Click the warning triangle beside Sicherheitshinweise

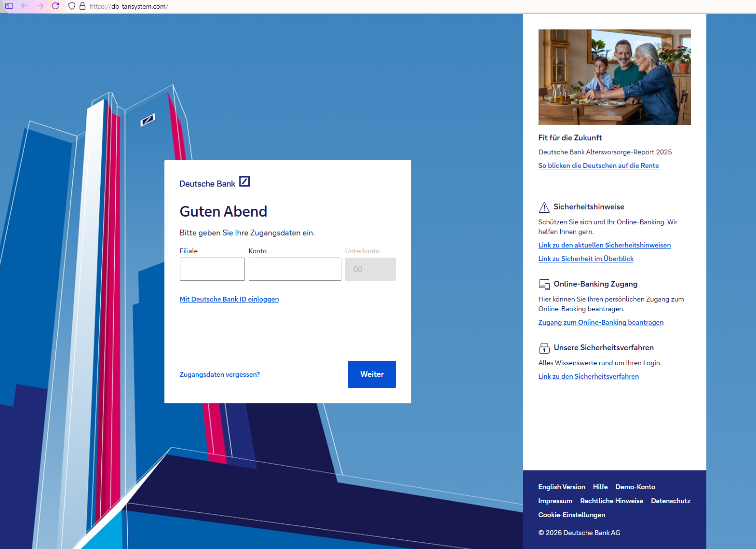click(x=544, y=207)
